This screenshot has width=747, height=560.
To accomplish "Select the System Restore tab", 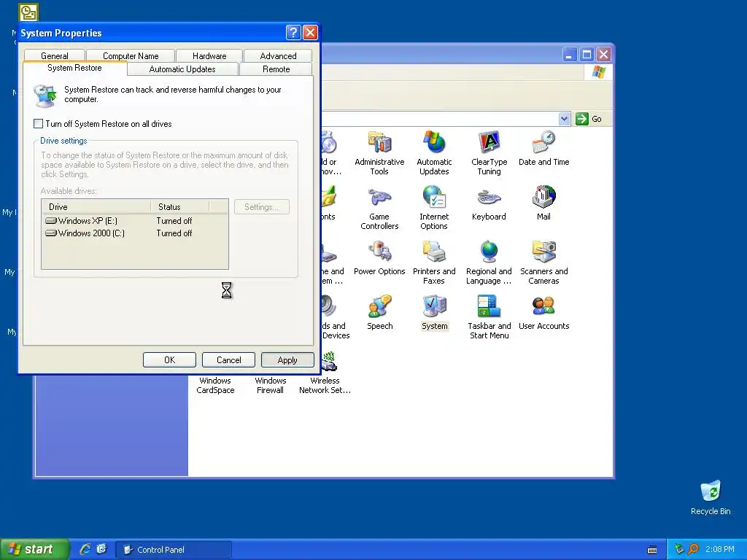I will pos(75,68).
